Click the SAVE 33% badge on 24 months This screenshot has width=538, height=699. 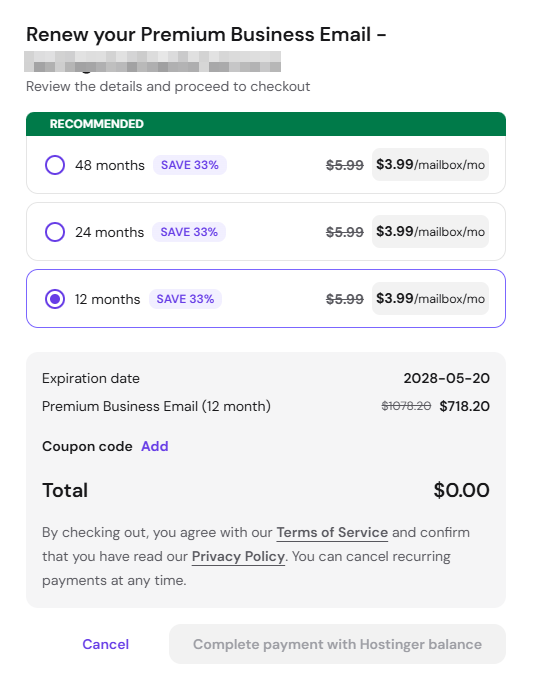189,232
